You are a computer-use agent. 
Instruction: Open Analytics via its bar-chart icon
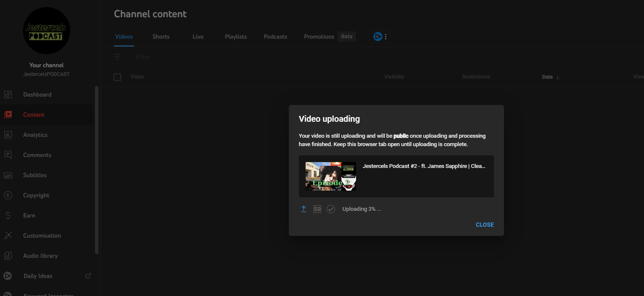tap(8, 135)
